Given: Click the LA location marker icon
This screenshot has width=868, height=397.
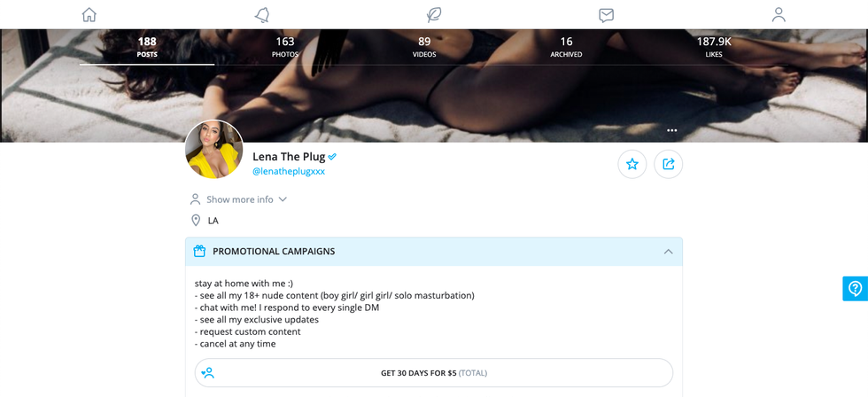Looking at the screenshot, I should click(196, 221).
